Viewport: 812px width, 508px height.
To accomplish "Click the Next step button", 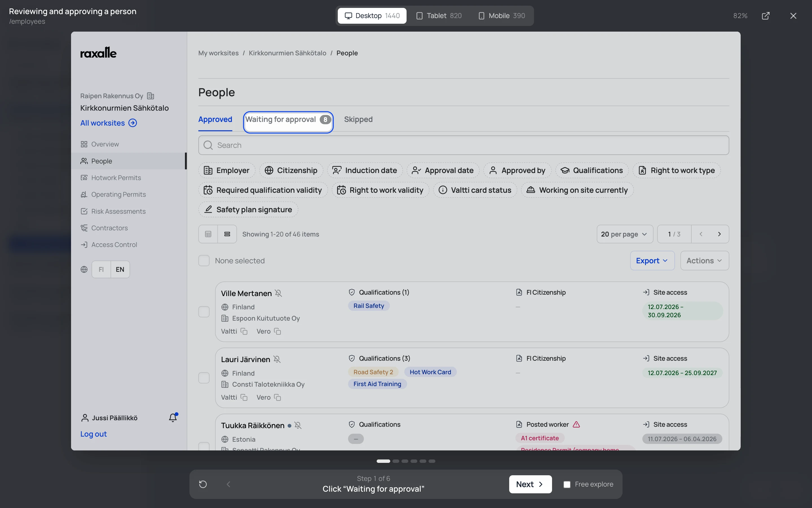I will pyautogui.click(x=530, y=484).
